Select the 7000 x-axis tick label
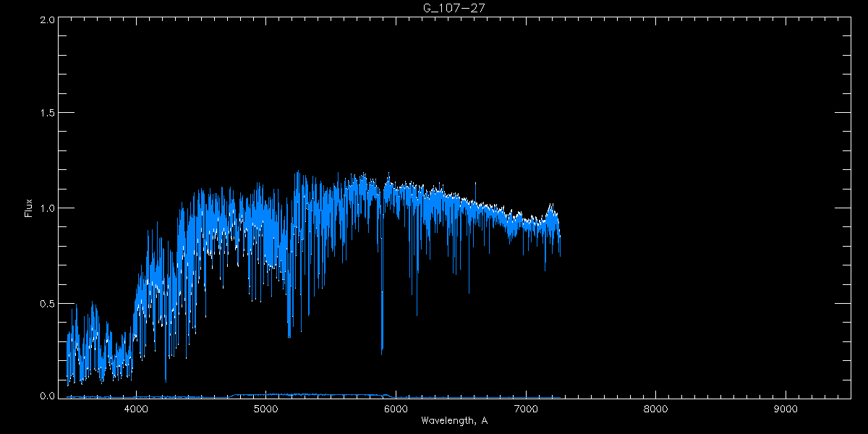868x434 pixels. tap(526, 409)
